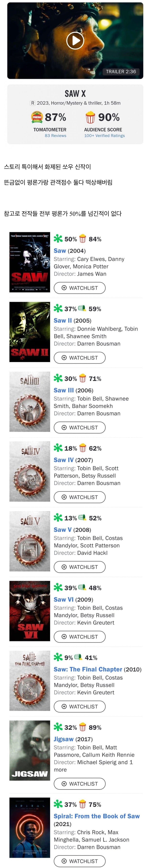
Task: Add Saw III to watchlist
Action: [80, 427]
